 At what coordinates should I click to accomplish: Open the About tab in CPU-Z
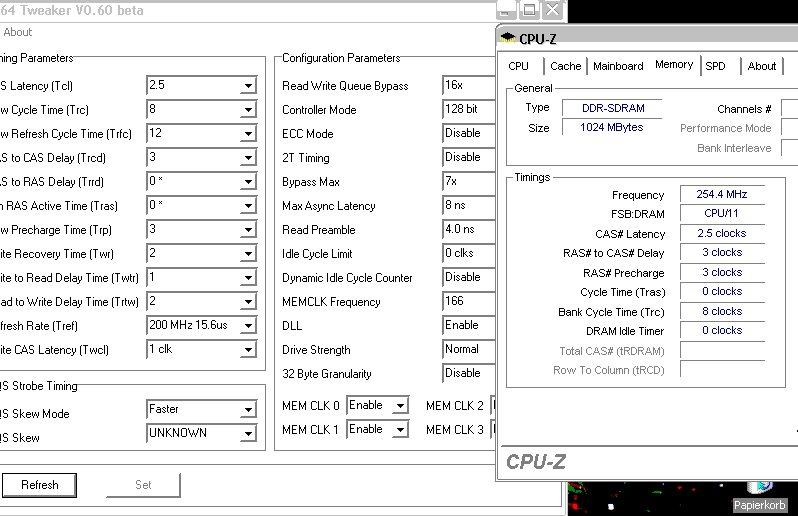tap(761, 66)
